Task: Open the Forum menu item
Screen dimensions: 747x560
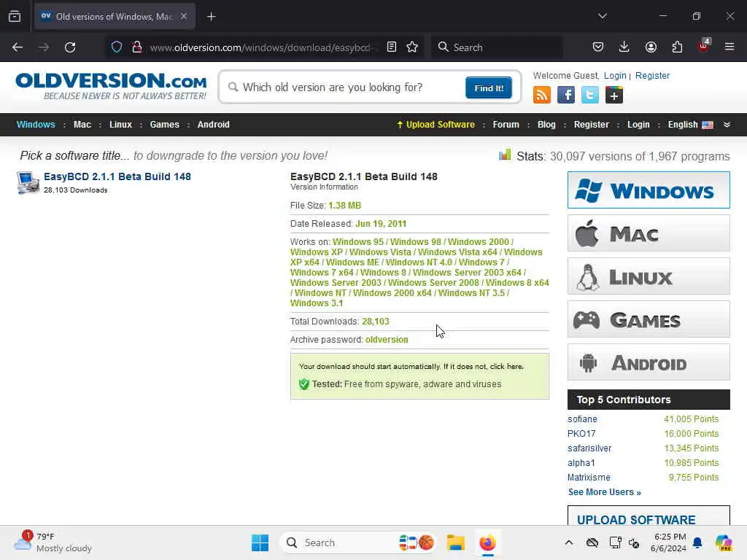Action: pyautogui.click(x=506, y=124)
